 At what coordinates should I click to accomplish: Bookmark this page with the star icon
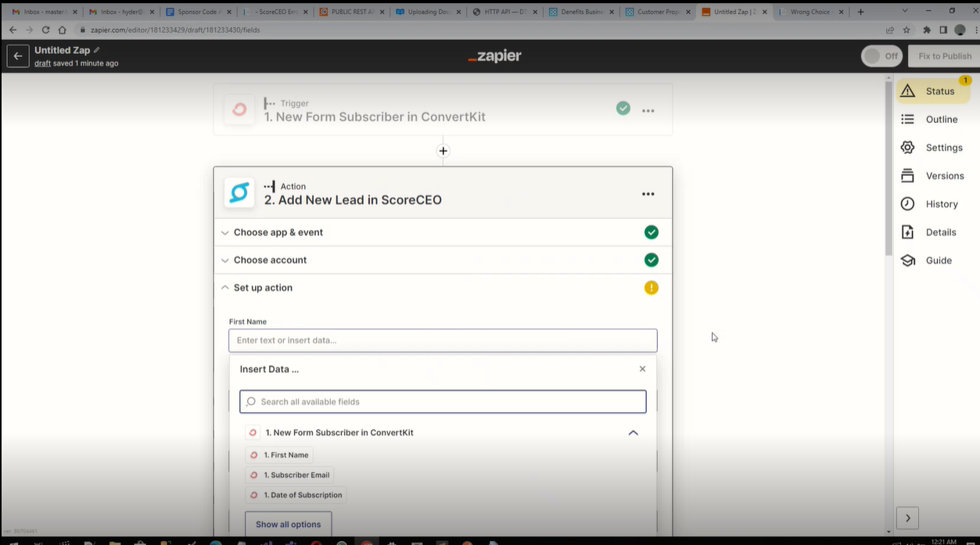906,30
